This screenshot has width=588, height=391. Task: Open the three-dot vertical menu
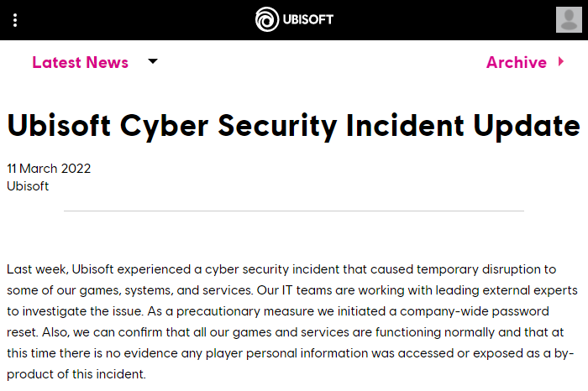coord(15,20)
